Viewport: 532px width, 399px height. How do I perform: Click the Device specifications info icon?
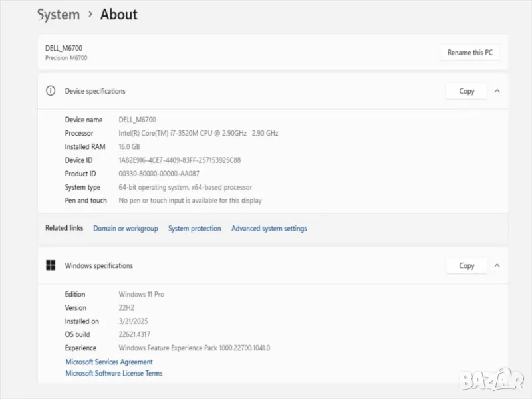51,91
